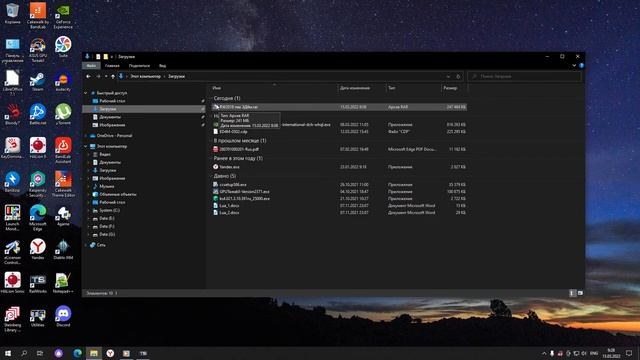Open taskbar search icon
The image size is (640, 360).
tap(24, 353)
